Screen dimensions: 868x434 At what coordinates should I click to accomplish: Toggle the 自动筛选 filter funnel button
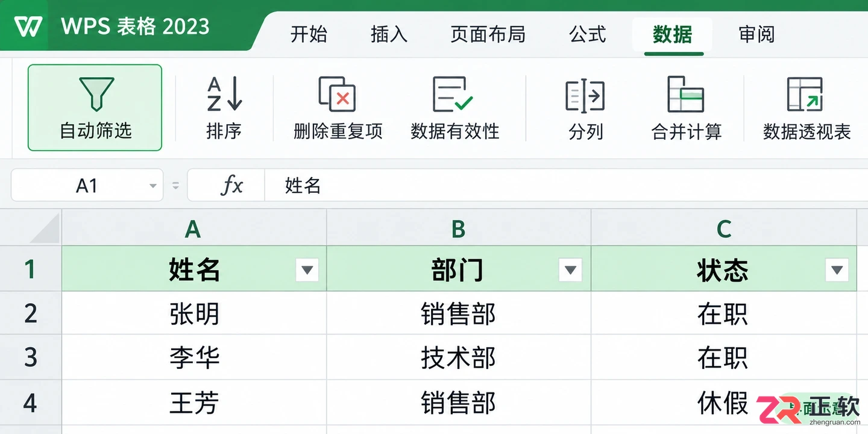click(95, 107)
